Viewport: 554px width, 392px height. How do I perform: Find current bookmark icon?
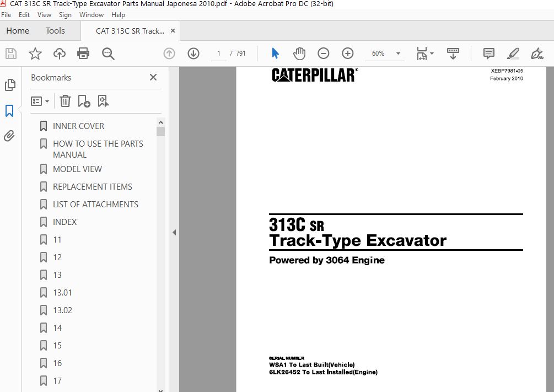tap(103, 101)
